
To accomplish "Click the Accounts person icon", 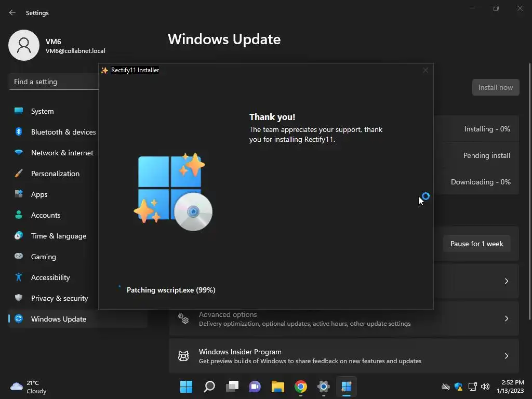I will click(x=19, y=215).
